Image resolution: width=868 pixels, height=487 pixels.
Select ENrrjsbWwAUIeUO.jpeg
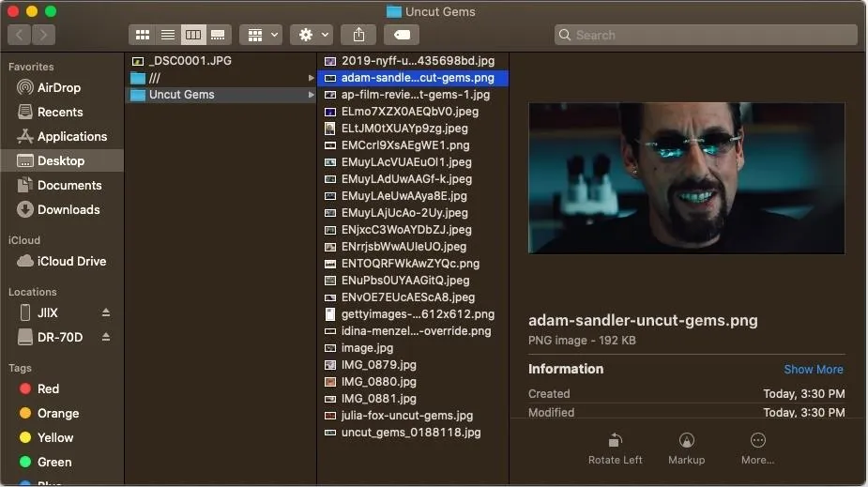pyautogui.click(x=414, y=247)
